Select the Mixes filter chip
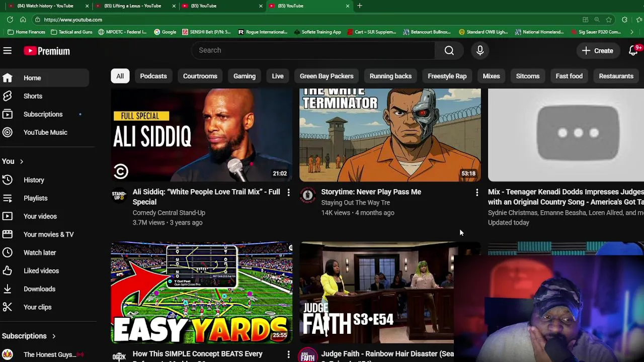This screenshot has width=644, height=362. (491, 76)
